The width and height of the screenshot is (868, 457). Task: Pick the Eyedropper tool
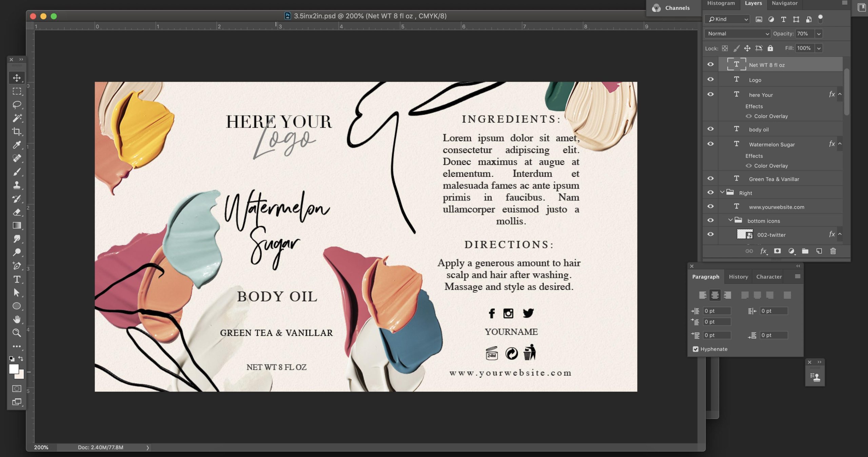point(16,145)
